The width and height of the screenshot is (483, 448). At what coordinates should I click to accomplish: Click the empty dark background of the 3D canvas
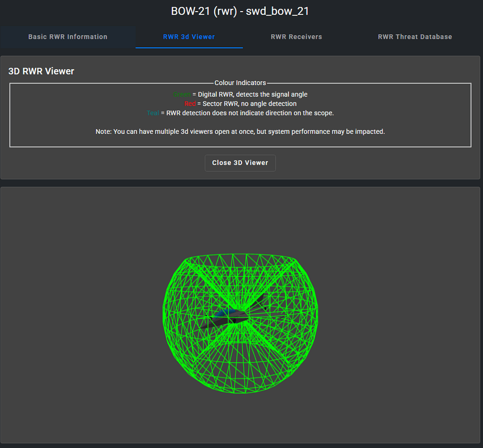[x=77, y=314]
